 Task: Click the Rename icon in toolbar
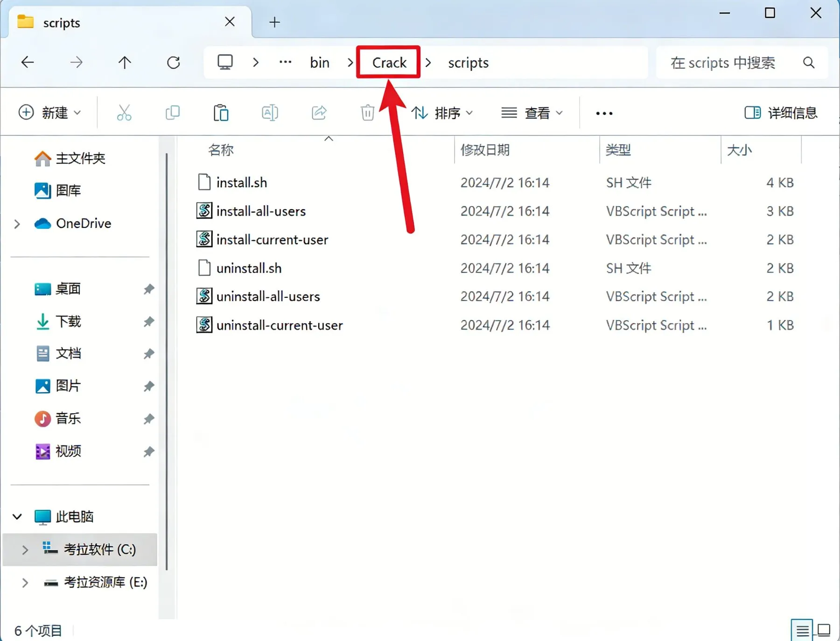(270, 113)
